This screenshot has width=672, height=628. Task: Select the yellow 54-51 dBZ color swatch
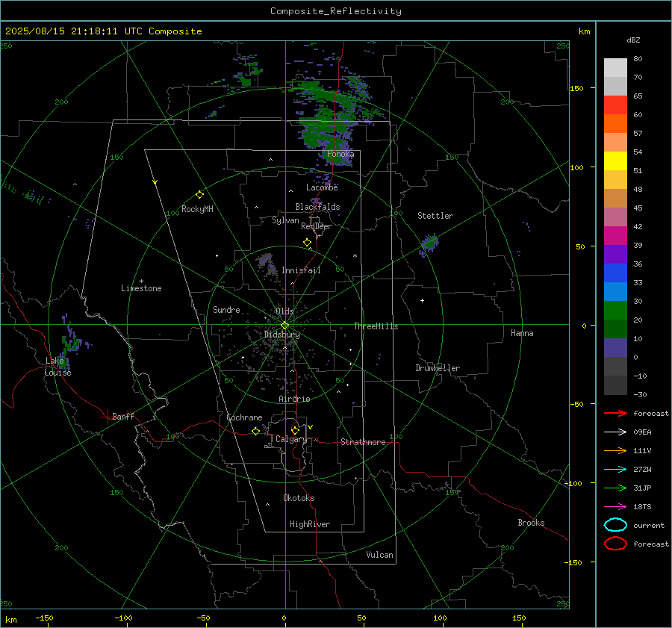[x=615, y=161]
